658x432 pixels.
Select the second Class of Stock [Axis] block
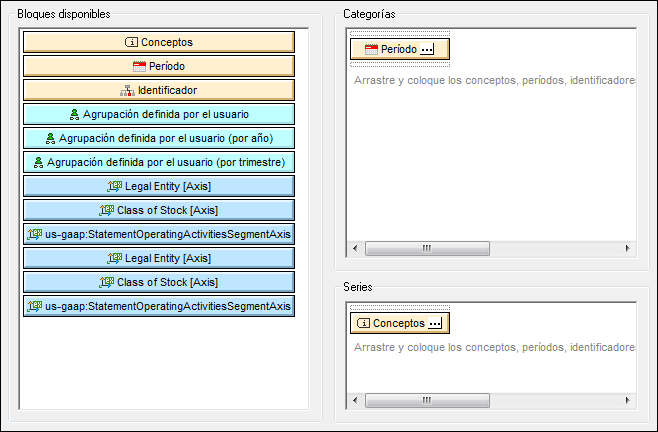(x=159, y=282)
